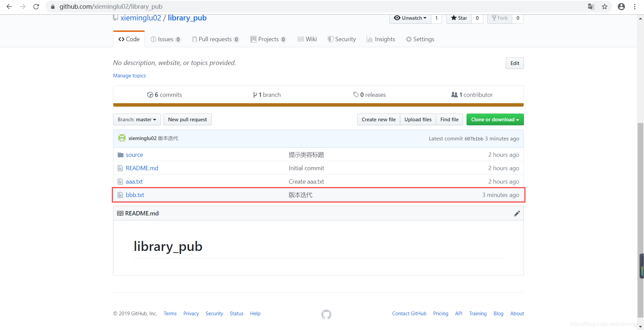The width and height of the screenshot is (644, 330).
Task: Expand the Branch: master dropdown
Action: click(x=137, y=120)
